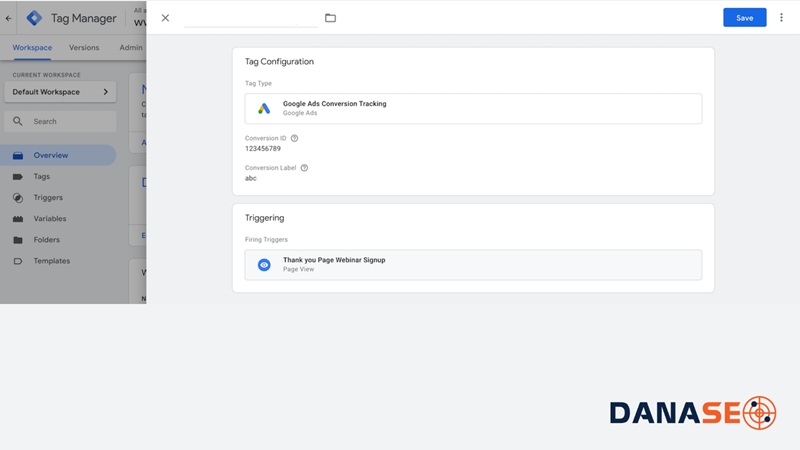The image size is (800, 450).
Task: Click the search magnifier icon
Action: [18, 121]
